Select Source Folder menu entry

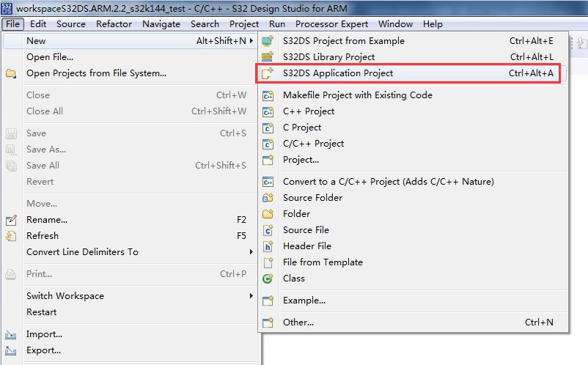[412, 198]
